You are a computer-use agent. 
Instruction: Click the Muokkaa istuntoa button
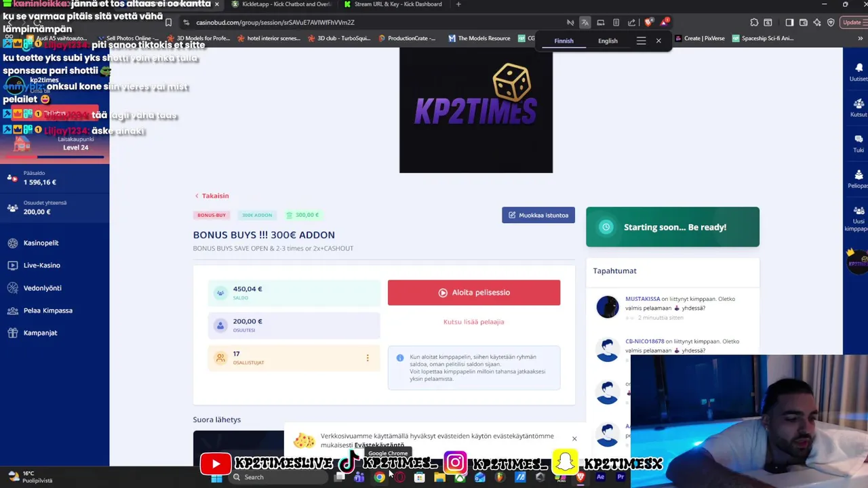point(538,215)
